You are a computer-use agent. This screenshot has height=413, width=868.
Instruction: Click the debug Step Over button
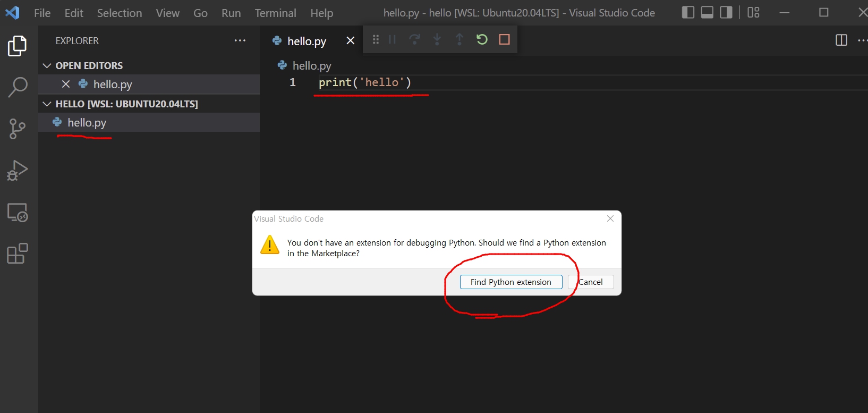[414, 39]
